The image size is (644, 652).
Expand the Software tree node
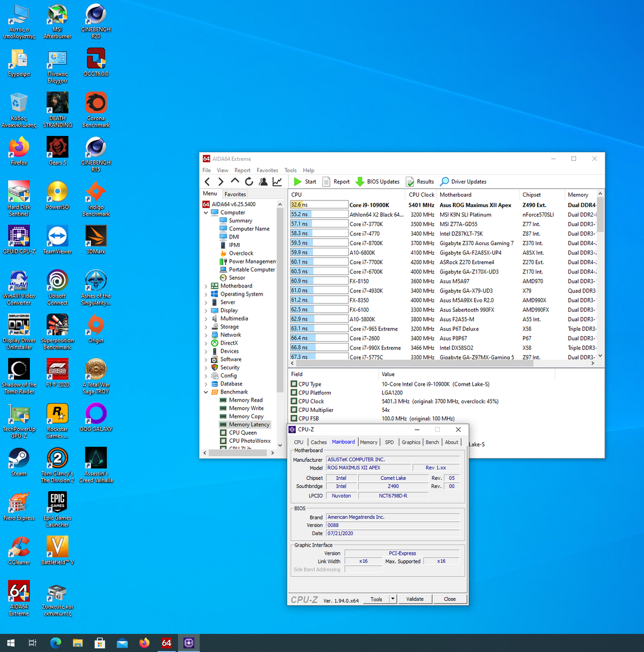coord(206,359)
